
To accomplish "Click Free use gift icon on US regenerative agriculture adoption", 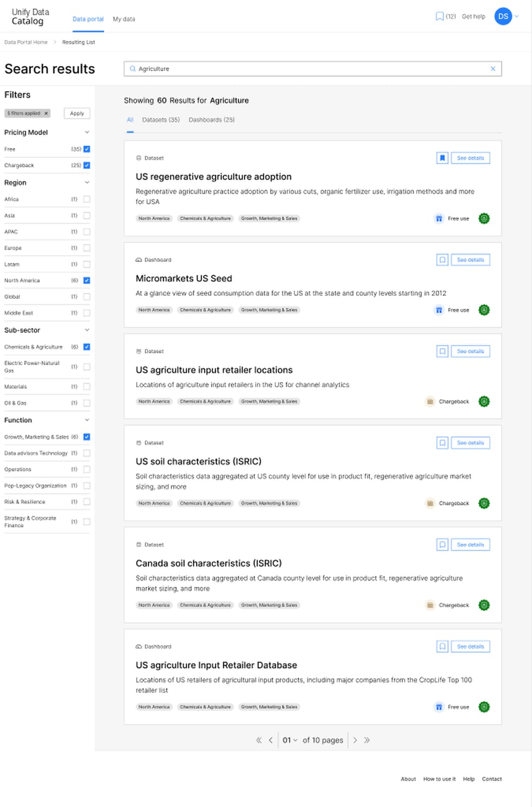I will [439, 219].
